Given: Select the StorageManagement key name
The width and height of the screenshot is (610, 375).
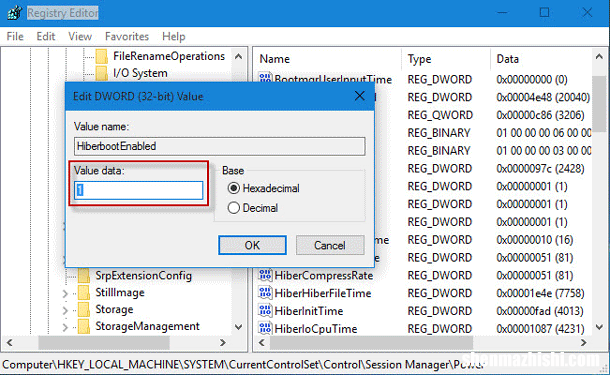Looking at the screenshot, I should click(147, 326).
